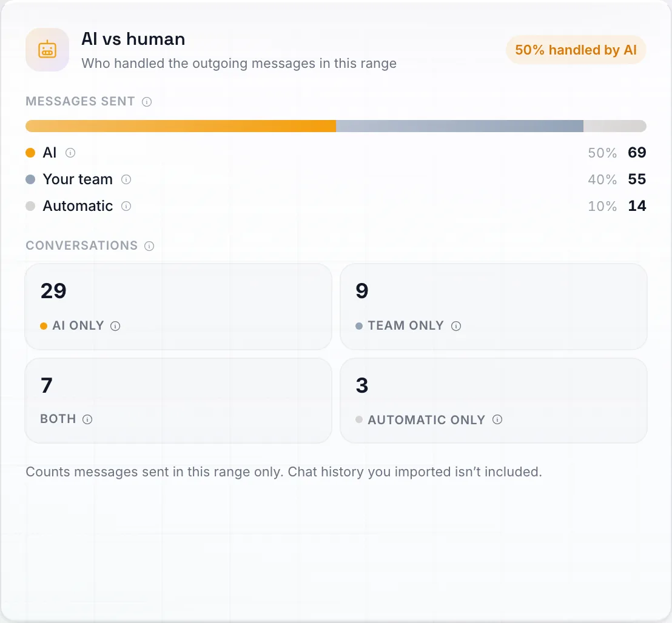Click the info icon beside AI ONLY
672x623 pixels.
115,326
